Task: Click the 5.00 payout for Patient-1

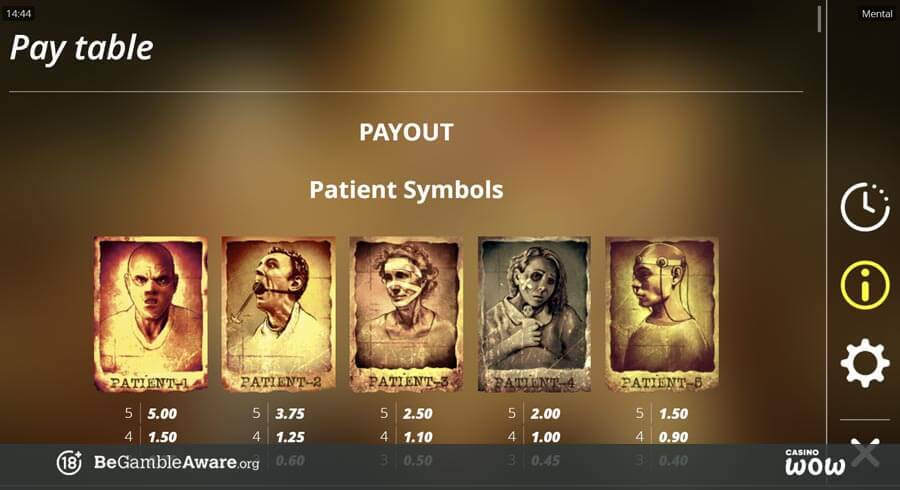Action: tap(162, 414)
